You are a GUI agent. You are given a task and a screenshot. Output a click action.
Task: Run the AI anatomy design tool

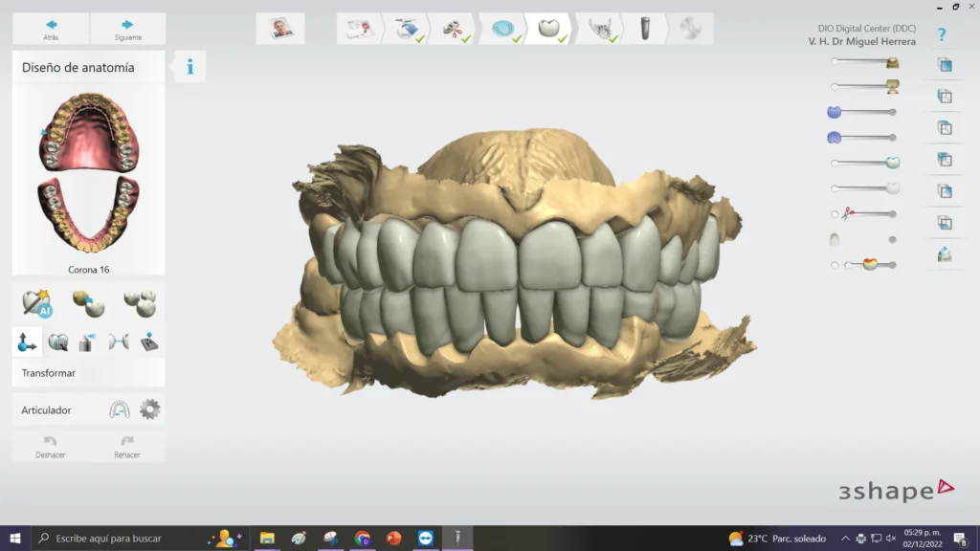click(36, 303)
